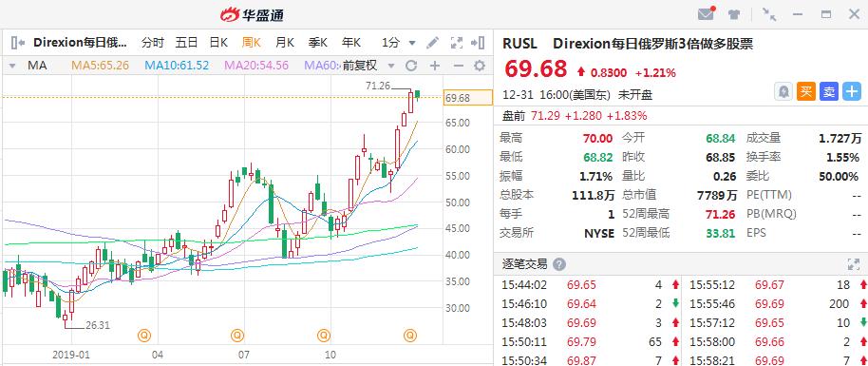Screen dimensions: 868x366
Task: Click the rightmost Q earnings marker
Action: click(x=410, y=335)
